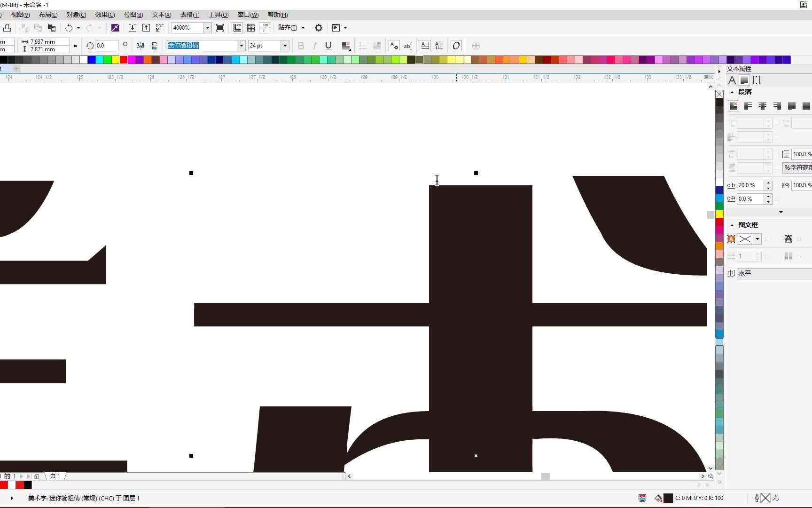Screen dimensions: 812x508
Task: Center align paragraph in docker
Action: (763, 106)
